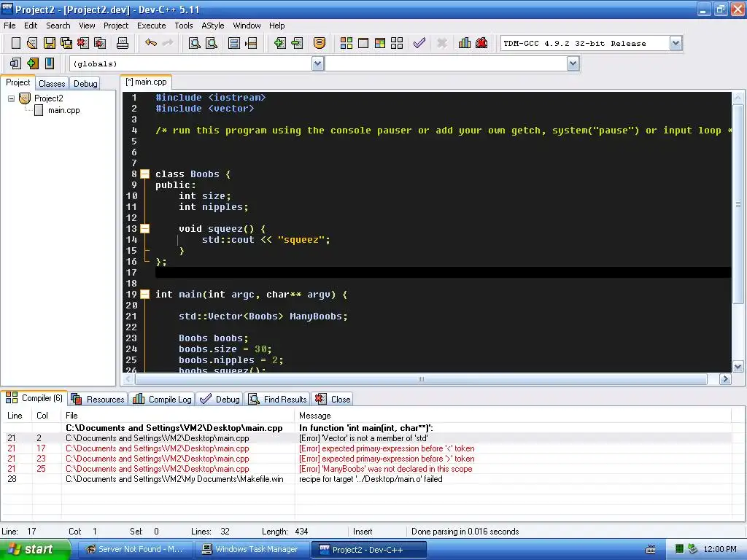Click the Redo toolbar arrow
This screenshot has width=747, height=560.
[168, 43]
